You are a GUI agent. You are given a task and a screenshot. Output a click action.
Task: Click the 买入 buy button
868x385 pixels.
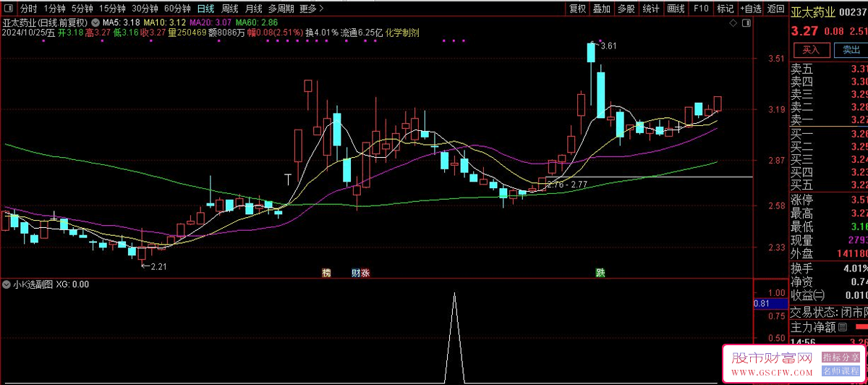point(811,50)
